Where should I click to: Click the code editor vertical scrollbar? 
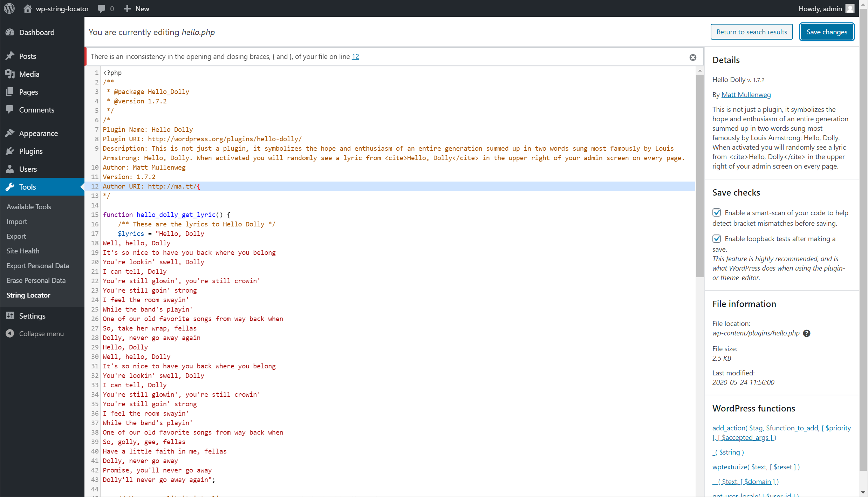pyautogui.click(x=699, y=175)
